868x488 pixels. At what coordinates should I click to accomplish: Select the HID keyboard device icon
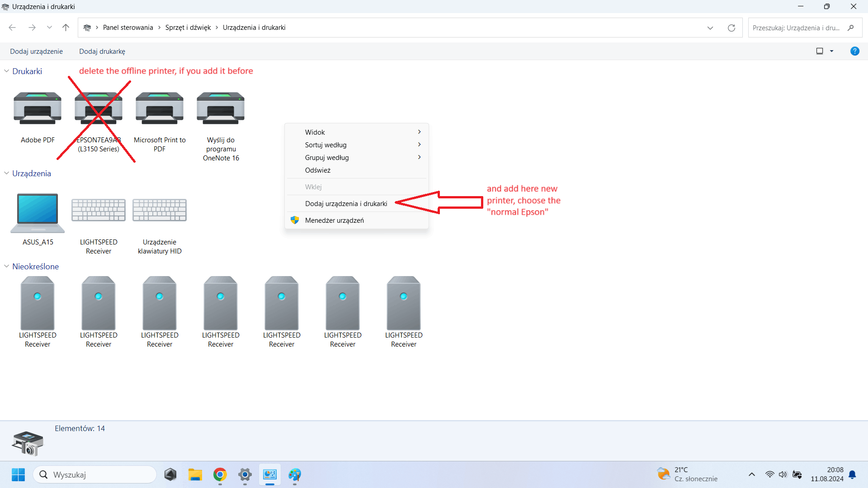click(160, 211)
